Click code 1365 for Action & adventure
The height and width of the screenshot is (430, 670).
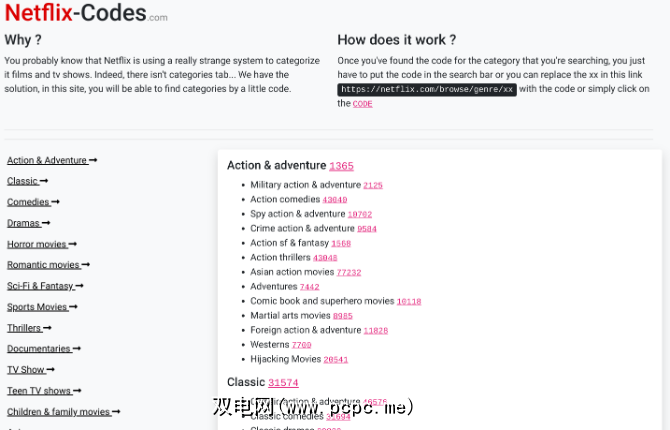pyautogui.click(x=341, y=166)
